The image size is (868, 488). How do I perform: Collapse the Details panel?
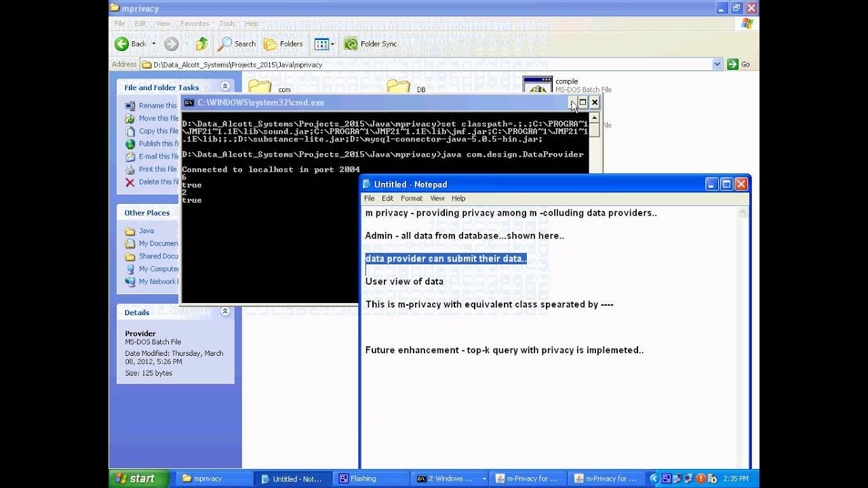coord(225,312)
